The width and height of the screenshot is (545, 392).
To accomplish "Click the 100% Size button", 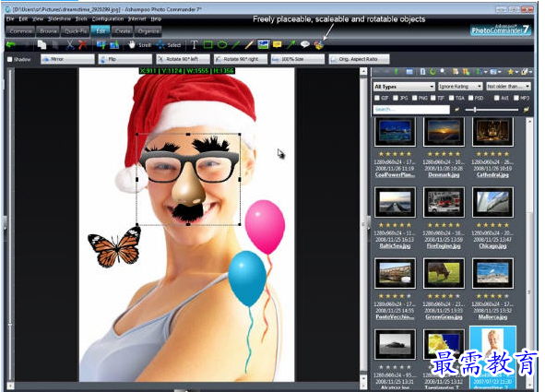I will (x=298, y=59).
